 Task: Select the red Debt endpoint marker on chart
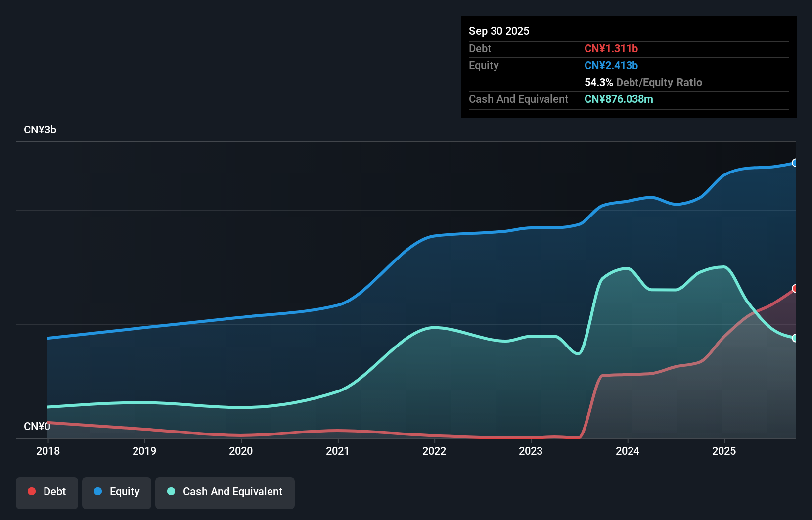(795, 288)
